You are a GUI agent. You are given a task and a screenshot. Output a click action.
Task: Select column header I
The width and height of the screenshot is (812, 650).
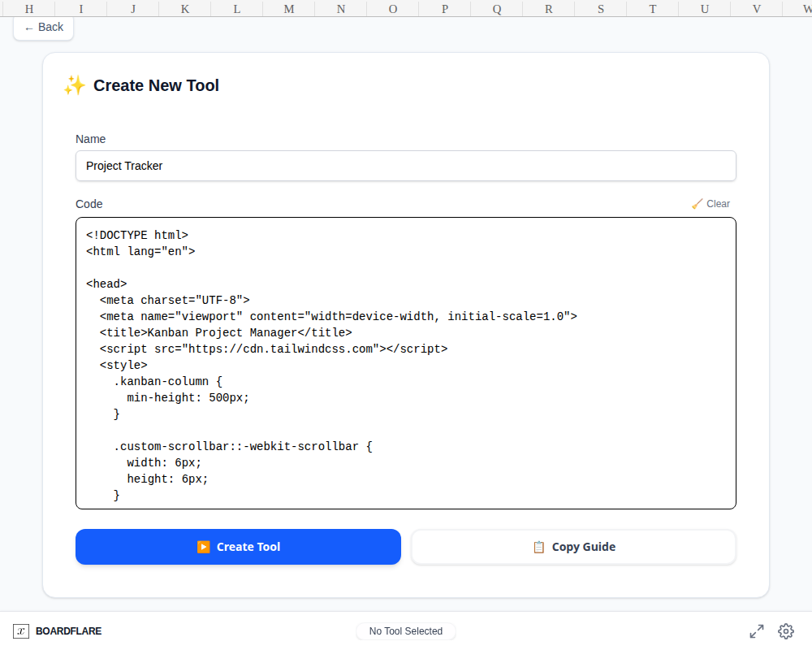(x=80, y=9)
